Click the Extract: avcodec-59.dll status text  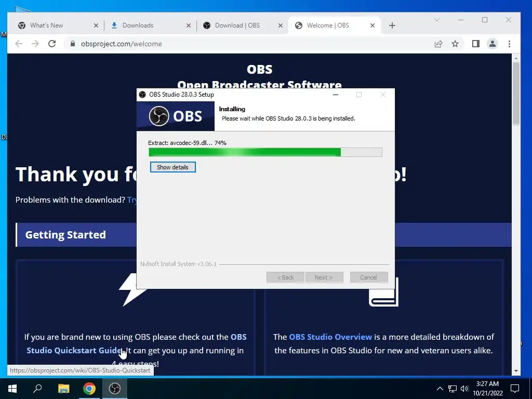click(187, 143)
